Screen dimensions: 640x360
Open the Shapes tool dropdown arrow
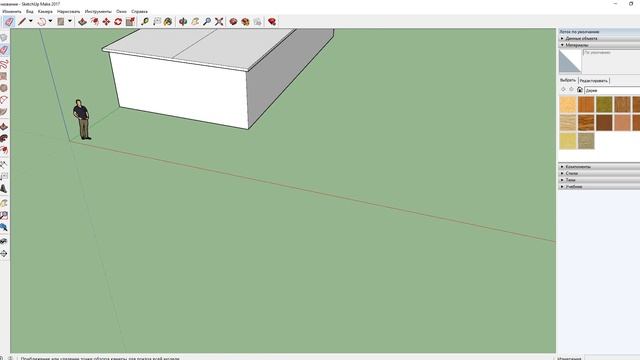(x=70, y=21)
